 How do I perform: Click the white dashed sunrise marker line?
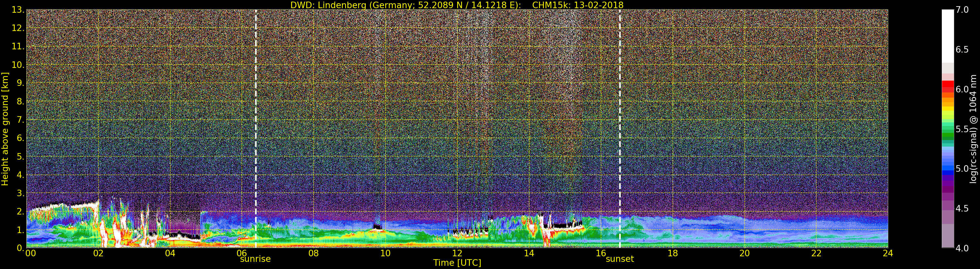[x=256, y=129]
